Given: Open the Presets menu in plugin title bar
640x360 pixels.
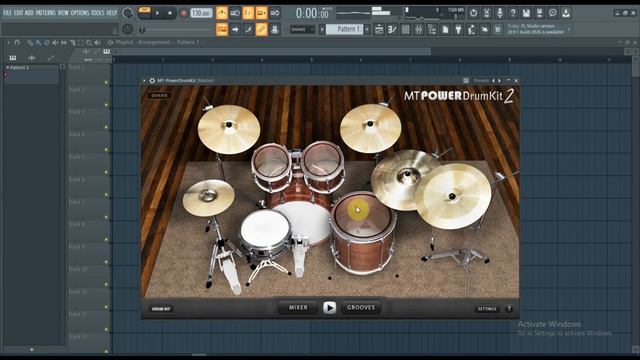Looking at the screenshot, I should point(481,81).
